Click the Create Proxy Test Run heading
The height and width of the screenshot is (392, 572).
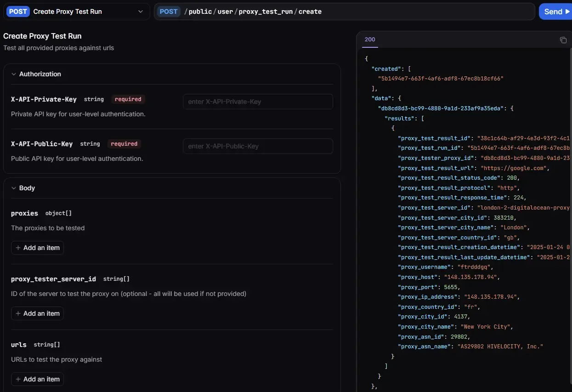[42, 36]
